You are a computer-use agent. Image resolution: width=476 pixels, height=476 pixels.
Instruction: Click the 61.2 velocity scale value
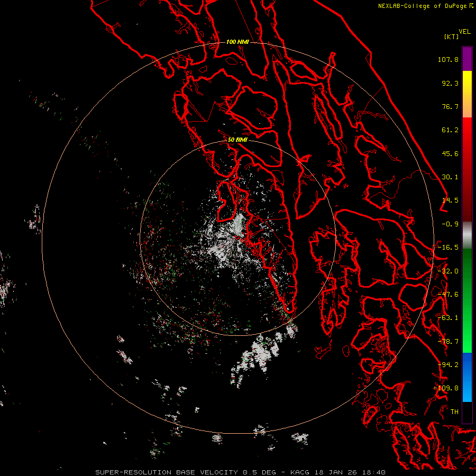tap(450, 130)
